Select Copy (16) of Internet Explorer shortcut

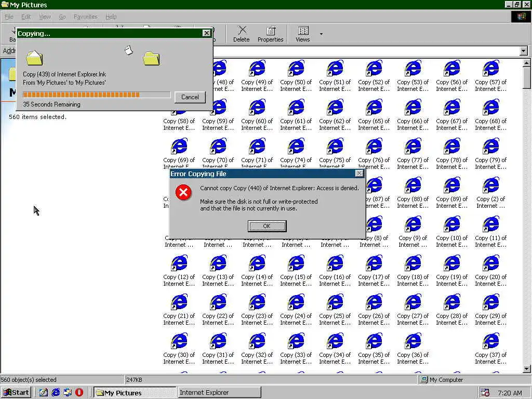(335, 271)
